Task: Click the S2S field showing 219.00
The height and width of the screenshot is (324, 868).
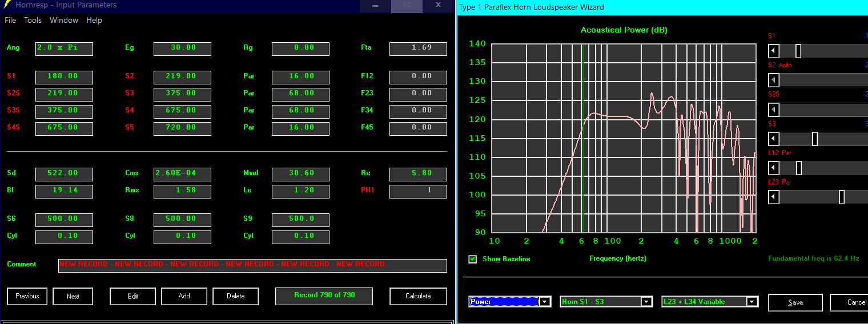Action: 64,94
